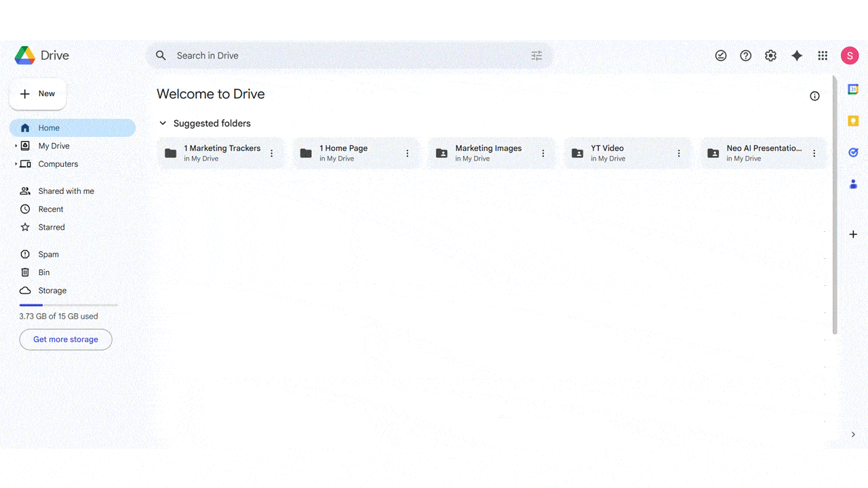This screenshot has width=868, height=488.
Task: Hide the side panel chevron
Action: [853, 434]
